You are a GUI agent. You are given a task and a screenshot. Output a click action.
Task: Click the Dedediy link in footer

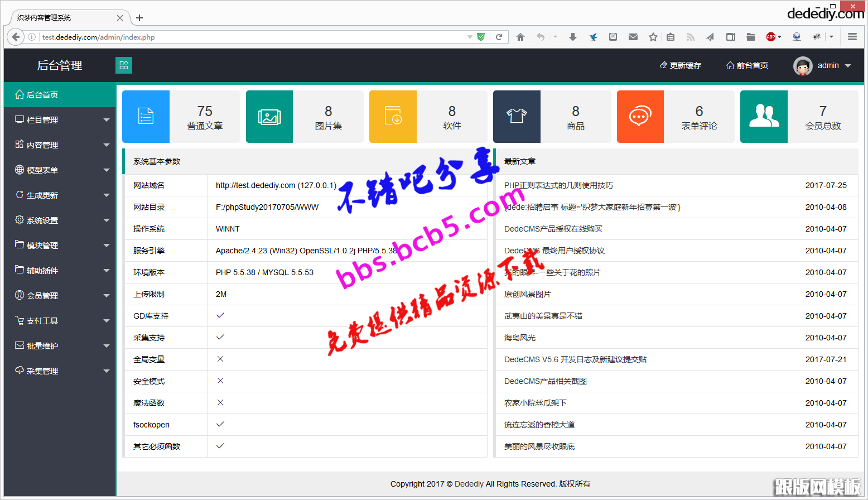(469, 484)
